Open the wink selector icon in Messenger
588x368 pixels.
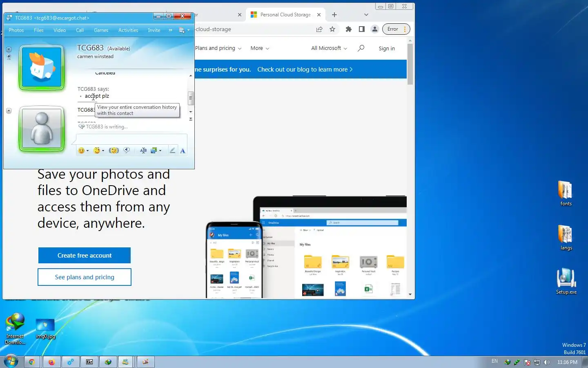(97, 150)
